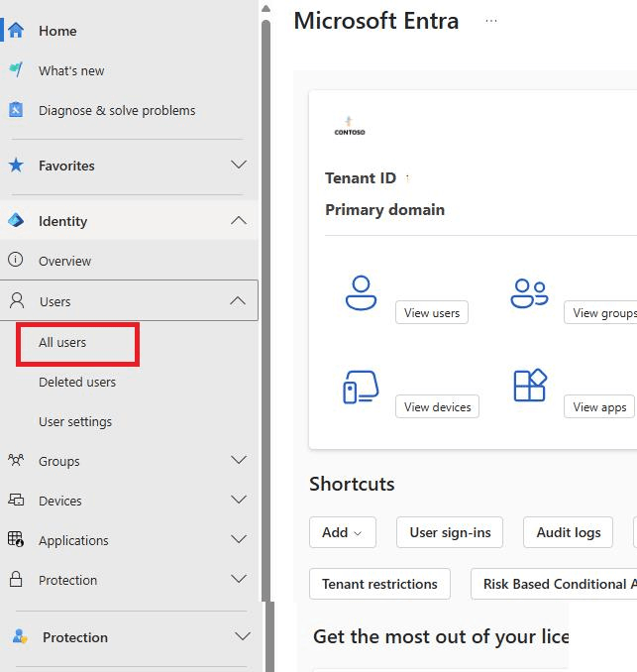Click the devices icon beside View devices
637x672 pixels.
coord(361,387)
